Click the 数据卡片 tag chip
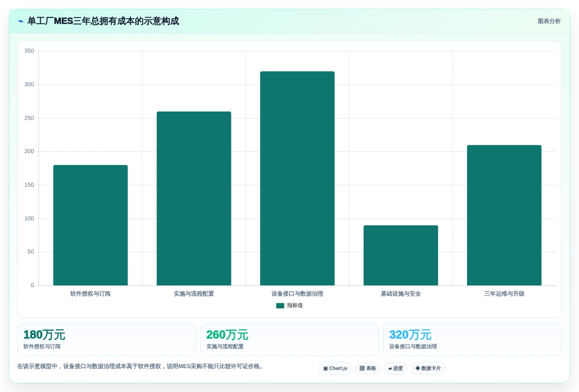 point(428,369)
